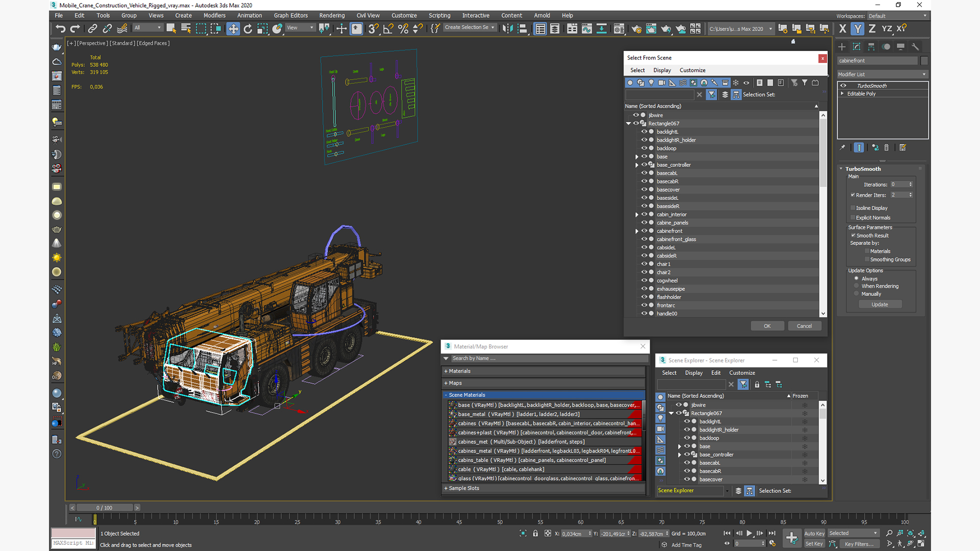This screenshot has width=980, height=551.
Task: Open the Graph Editors menu
Action: [291, 15]
